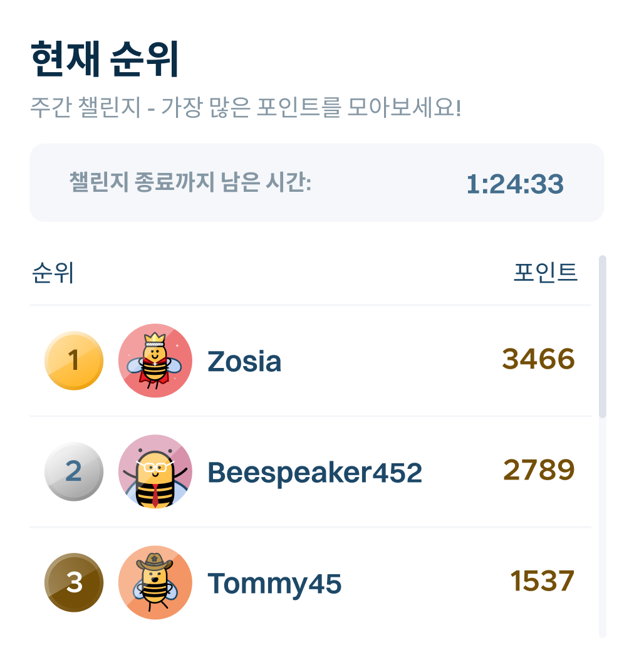The image size is (634, 672).
Task: Click Tommy45's 1537 points score
Action: [x=542, y=582]
